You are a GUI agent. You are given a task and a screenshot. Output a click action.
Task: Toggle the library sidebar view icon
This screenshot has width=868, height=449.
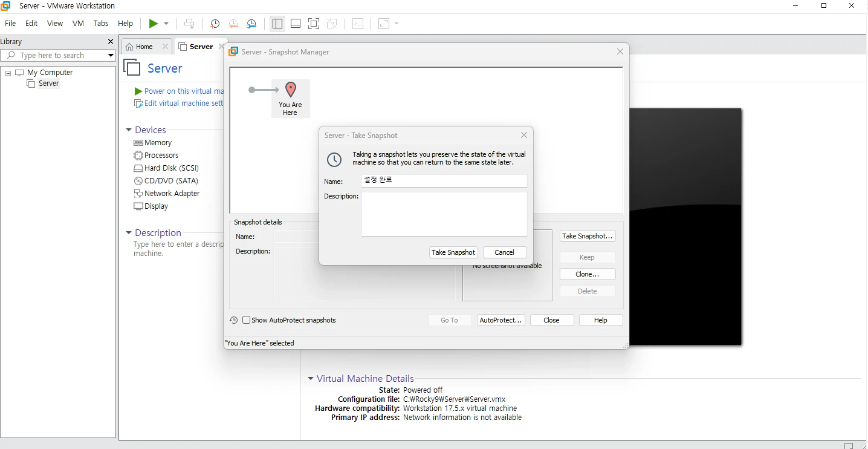point(277,24)
